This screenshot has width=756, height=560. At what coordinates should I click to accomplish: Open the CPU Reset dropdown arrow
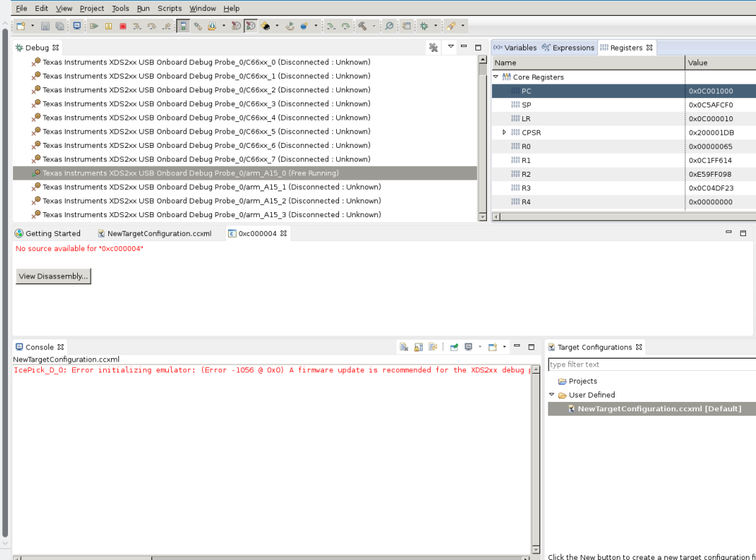click(277, 26)
